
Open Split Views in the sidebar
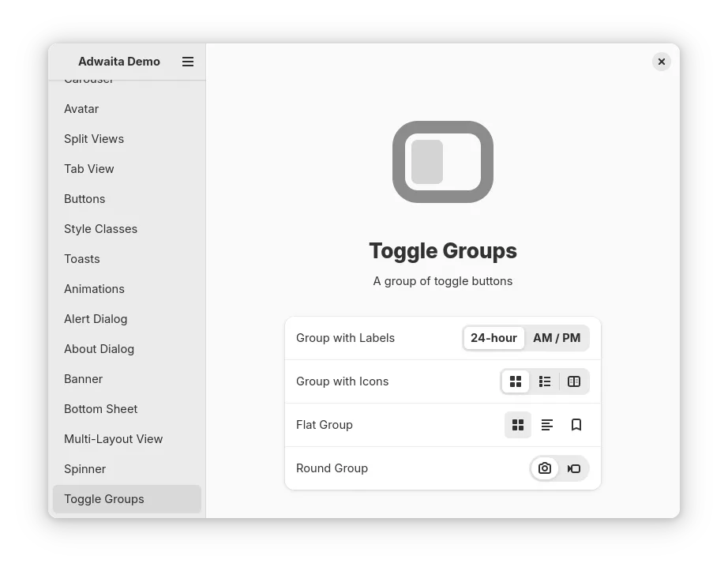tap(94, 139)
